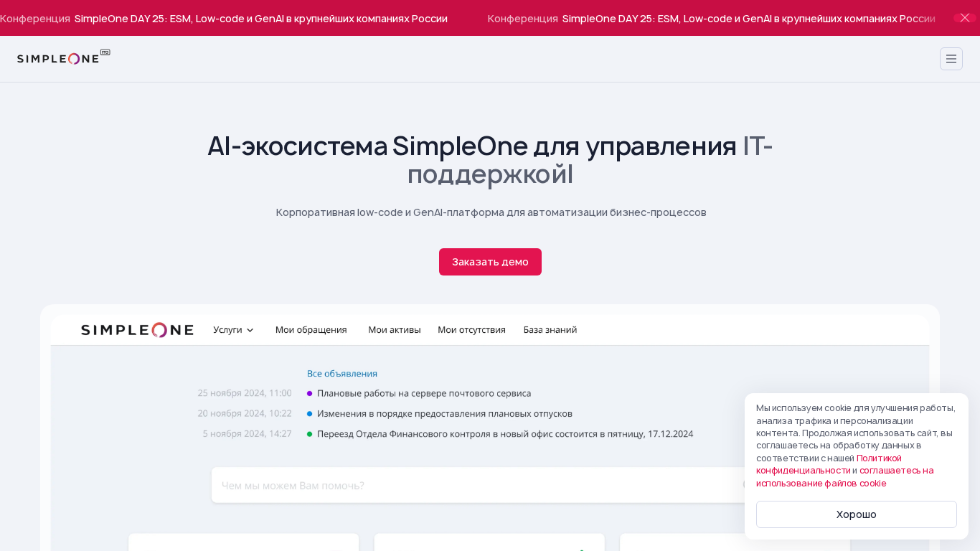The width and height of the screenshot is (980, 551).
Task: Click the date 5 ноября 2024, 14:27
Action: 248,434
